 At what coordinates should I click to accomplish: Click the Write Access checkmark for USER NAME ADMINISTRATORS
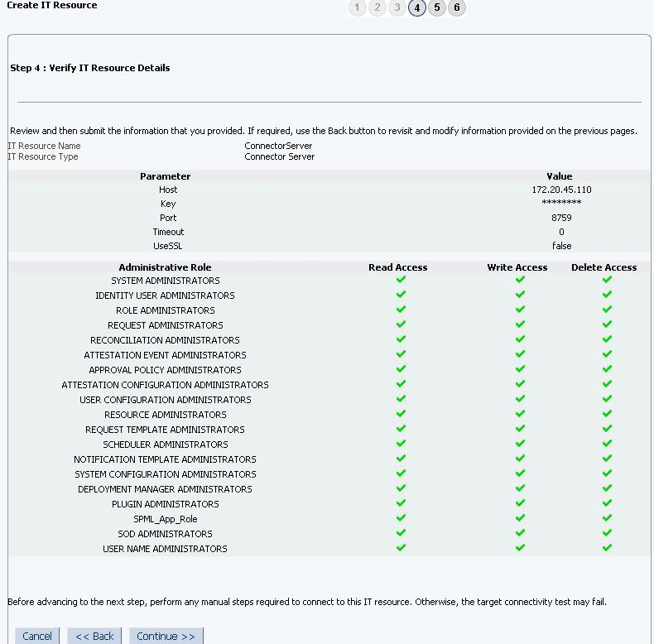[x=520, y=548]
